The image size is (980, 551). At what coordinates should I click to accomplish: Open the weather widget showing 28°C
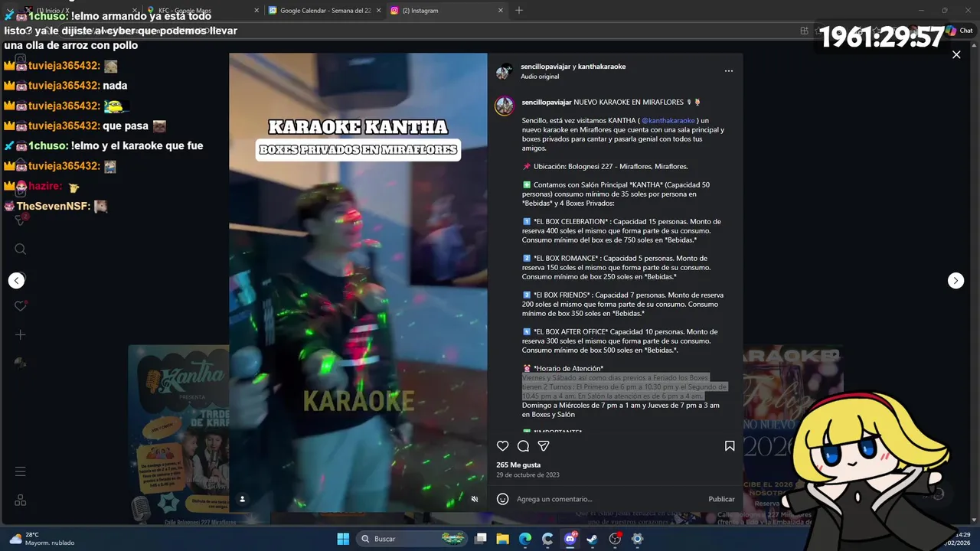42,539
